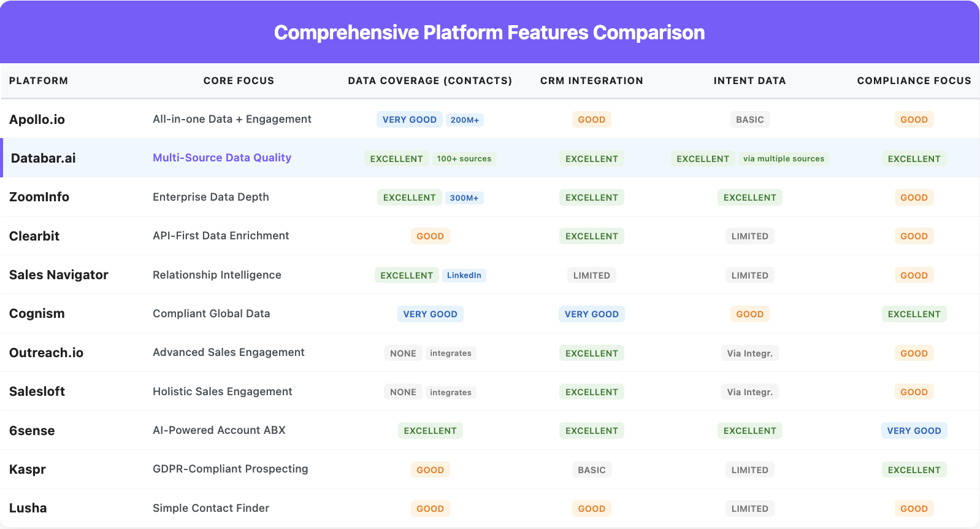Select the Lusha platform name
Image resolution: width=980 pixels, height=529 pixels.
(x=28, y=508)
